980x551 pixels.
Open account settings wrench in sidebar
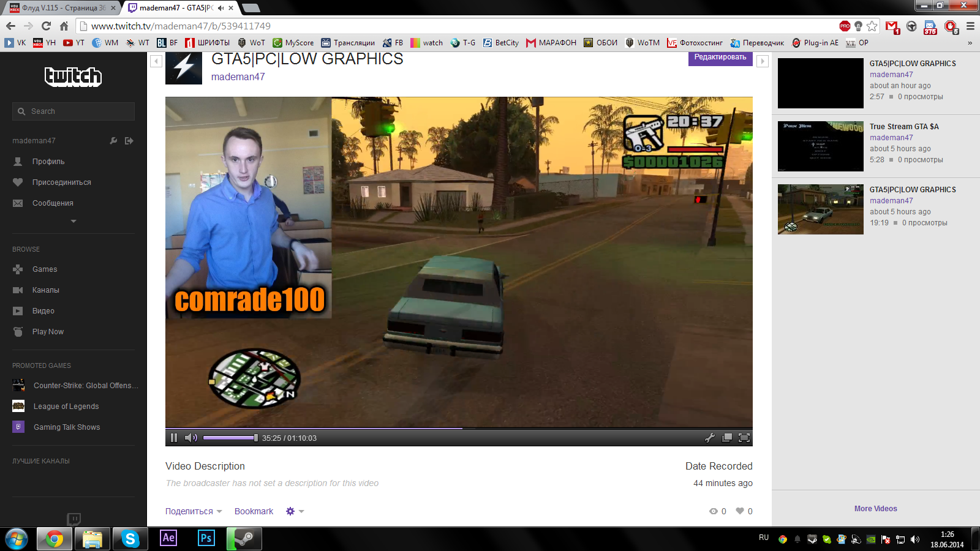(x=113, y=141)
